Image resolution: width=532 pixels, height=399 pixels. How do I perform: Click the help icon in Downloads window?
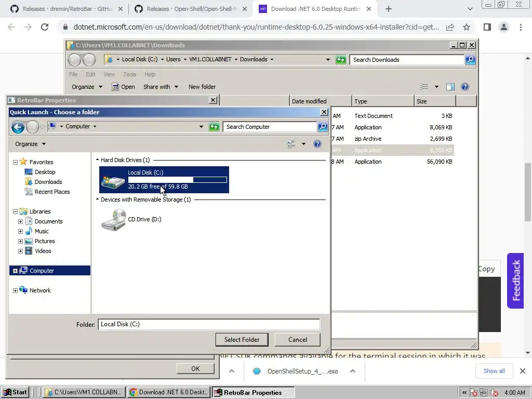click(x=465, y=87)
